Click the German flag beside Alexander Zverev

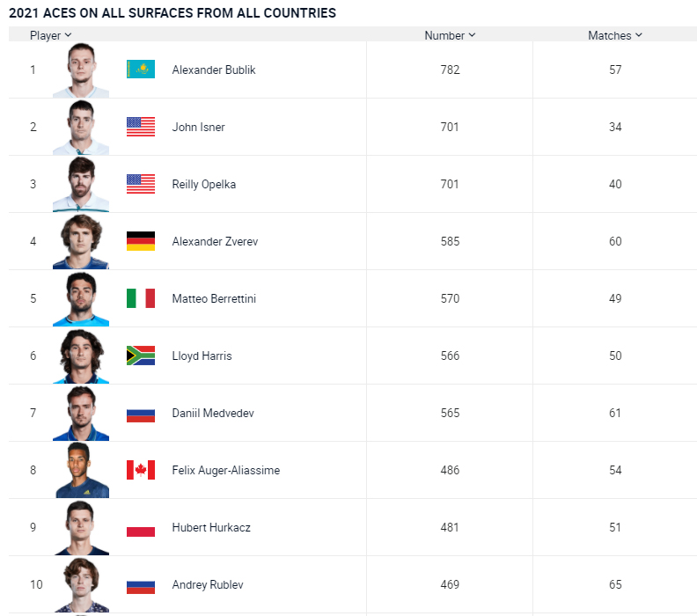click(x=141, y=241)
